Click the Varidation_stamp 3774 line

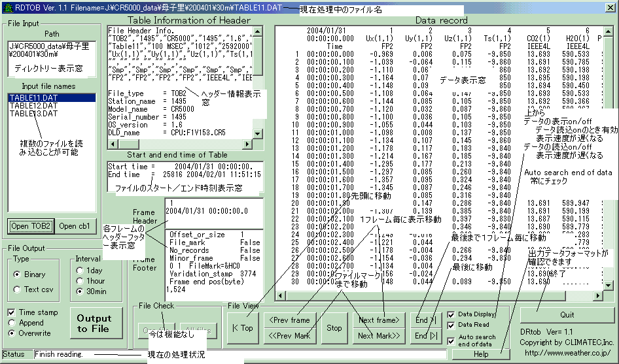(213, 274)
